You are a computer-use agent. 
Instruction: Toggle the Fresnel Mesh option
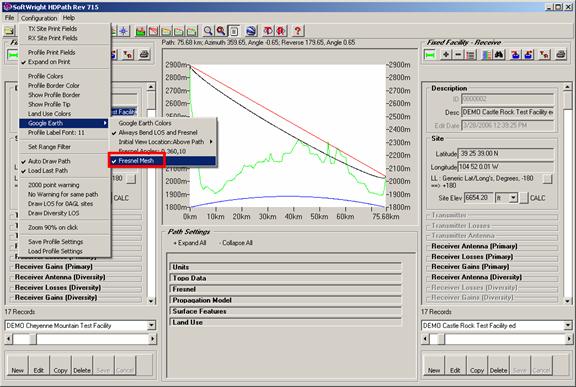point(162,160)
